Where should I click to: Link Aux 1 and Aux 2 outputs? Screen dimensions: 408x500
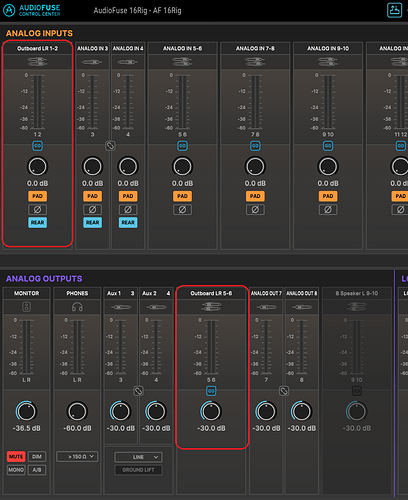[138, 391]
